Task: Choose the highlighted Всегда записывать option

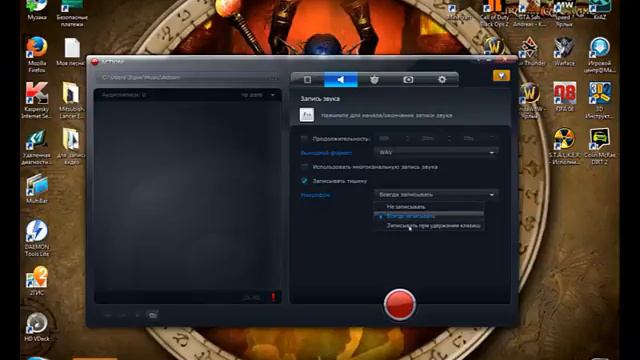Action: [429, 216]
